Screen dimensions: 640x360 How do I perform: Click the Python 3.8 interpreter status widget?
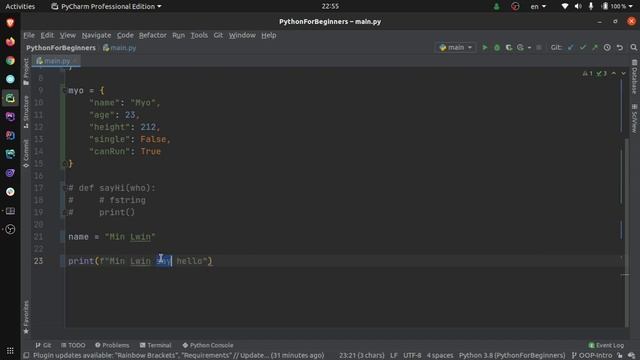tap(512, 356)
